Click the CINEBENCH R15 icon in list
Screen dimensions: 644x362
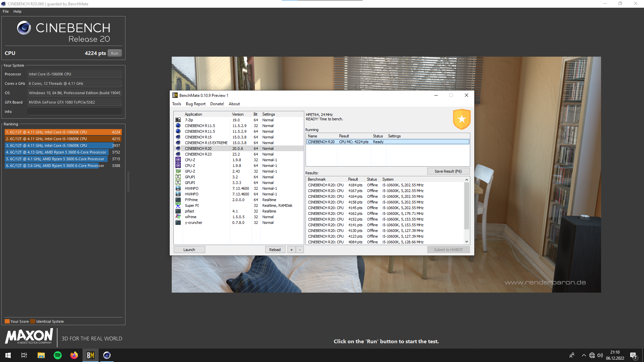(x=178, y=137)
